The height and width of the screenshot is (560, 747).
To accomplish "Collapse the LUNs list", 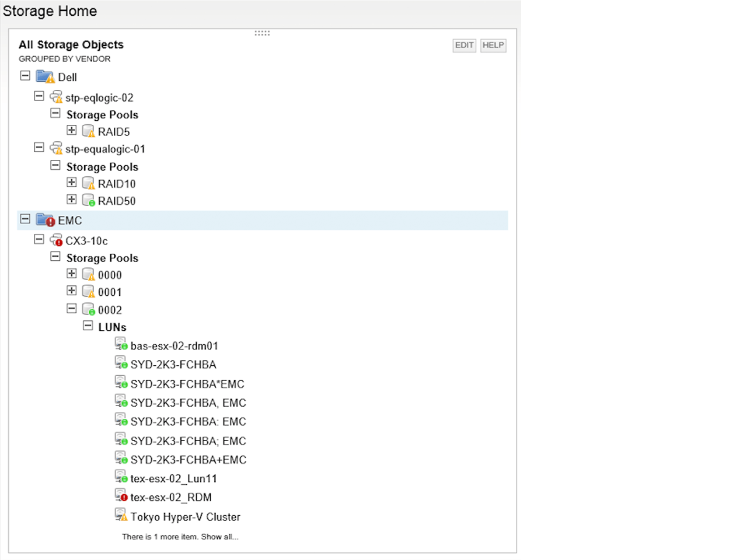I will pyautogui.click(x=88, y=325).
